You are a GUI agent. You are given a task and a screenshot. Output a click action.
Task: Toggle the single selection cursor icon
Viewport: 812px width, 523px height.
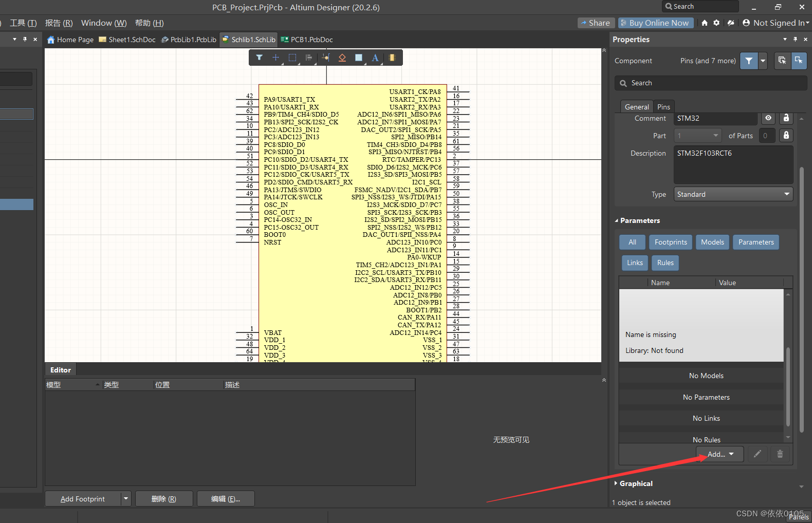pos(799,60)
